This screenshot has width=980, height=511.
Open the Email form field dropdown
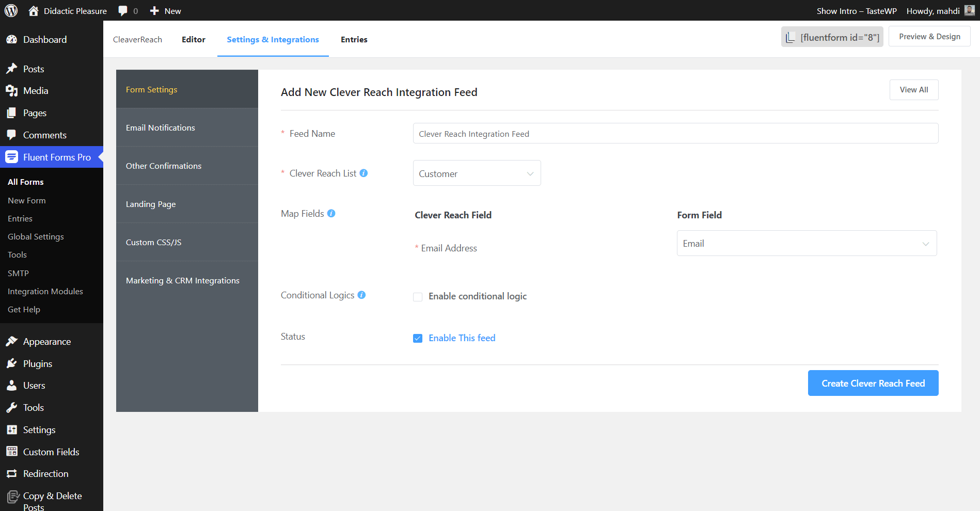[806, 244]
